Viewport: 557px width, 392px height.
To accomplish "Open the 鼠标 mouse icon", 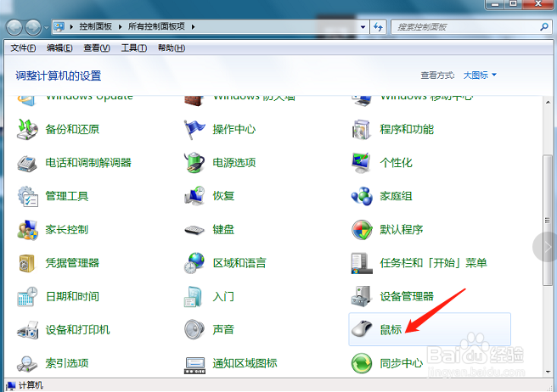I will point(362,329).
